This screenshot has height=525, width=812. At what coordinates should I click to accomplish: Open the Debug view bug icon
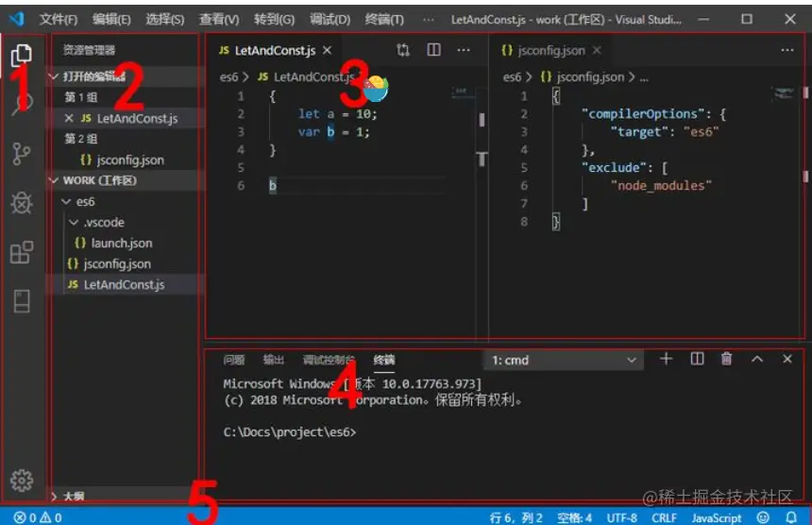pyautogui.click(x=21, y=202)
